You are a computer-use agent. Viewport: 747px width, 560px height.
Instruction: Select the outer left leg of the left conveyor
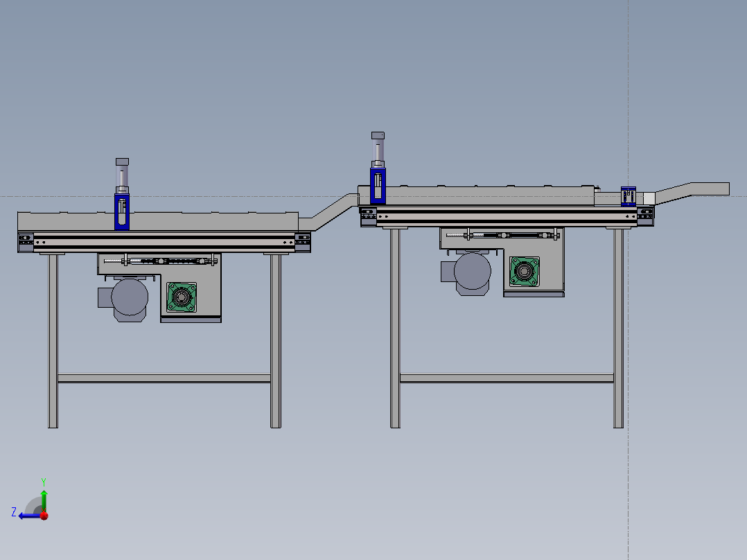click(53, 341)
